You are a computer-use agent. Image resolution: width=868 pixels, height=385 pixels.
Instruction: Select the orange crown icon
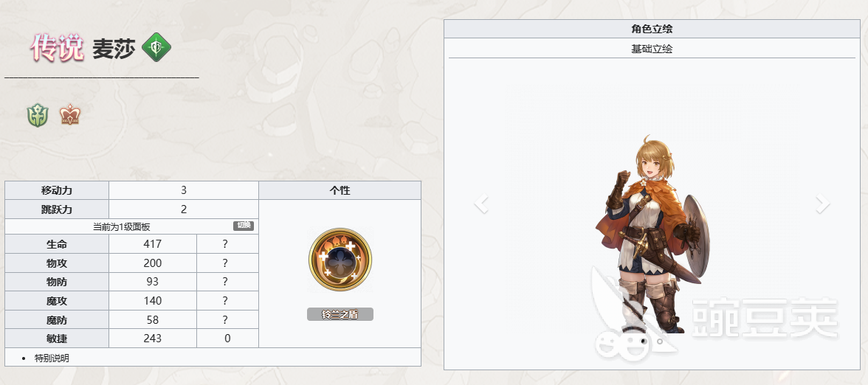pos(70,115)
